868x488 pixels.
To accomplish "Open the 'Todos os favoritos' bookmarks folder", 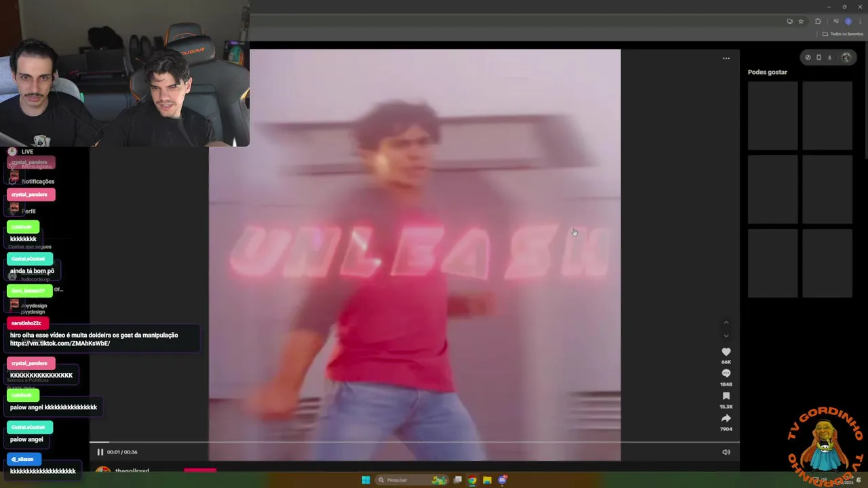I will coord(843,34).
